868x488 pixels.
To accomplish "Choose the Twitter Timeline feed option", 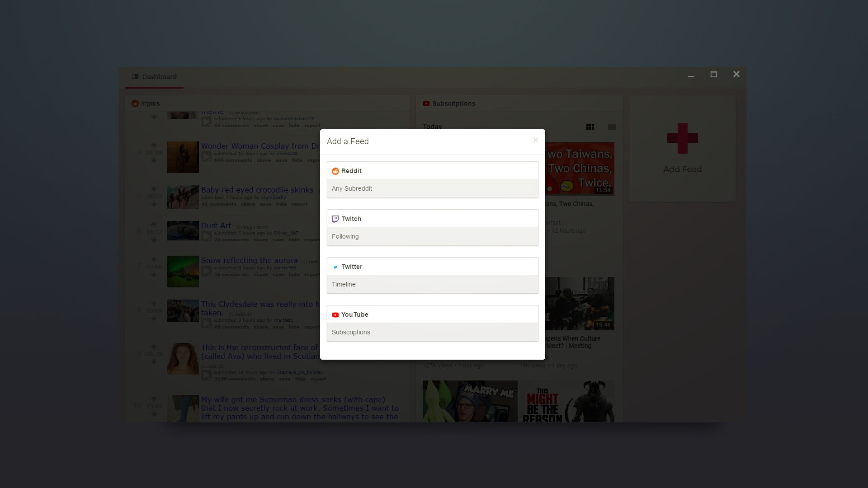I will [x=433, y=284].
